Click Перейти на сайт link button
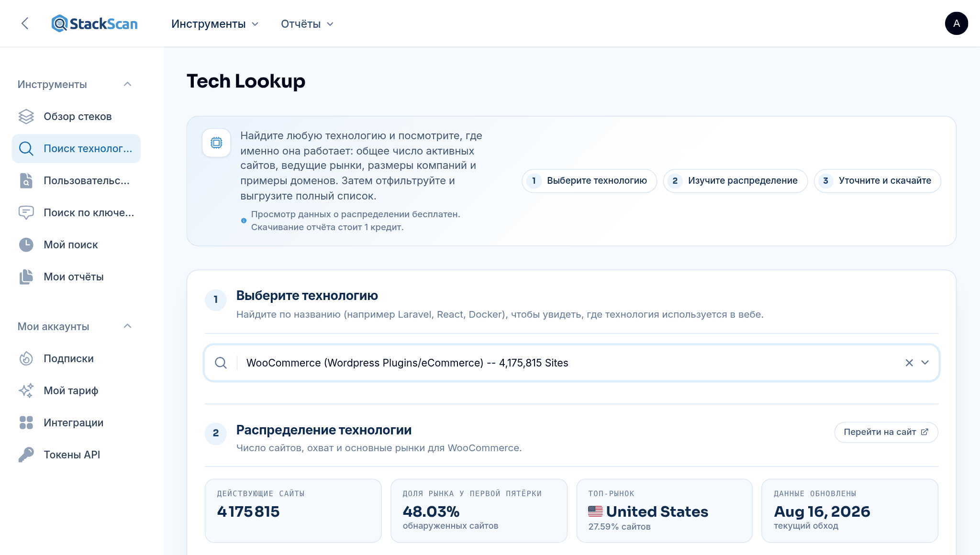The height and width of the screenshot is (555, 980). (886, 432)
